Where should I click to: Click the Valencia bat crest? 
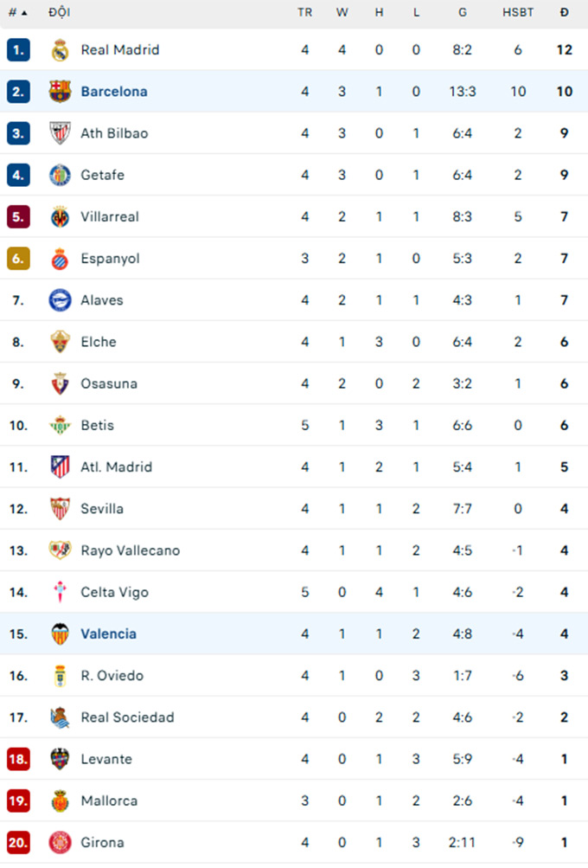click(60, 633)
